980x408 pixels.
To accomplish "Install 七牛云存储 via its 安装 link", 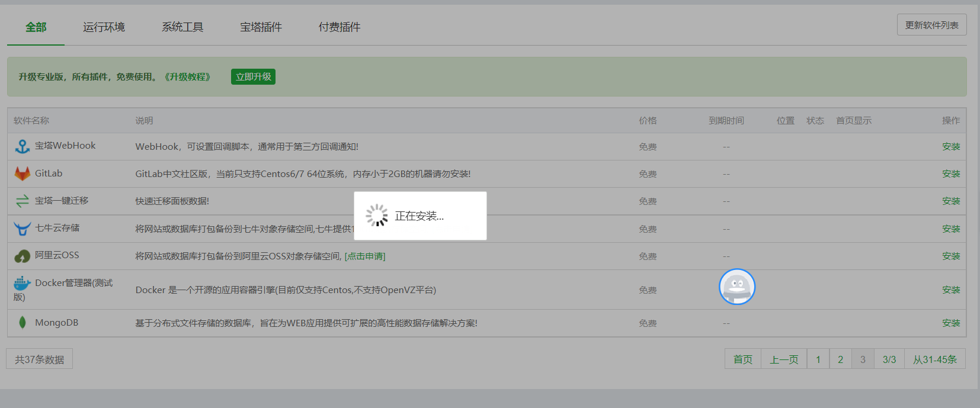I will click(951, 229).
